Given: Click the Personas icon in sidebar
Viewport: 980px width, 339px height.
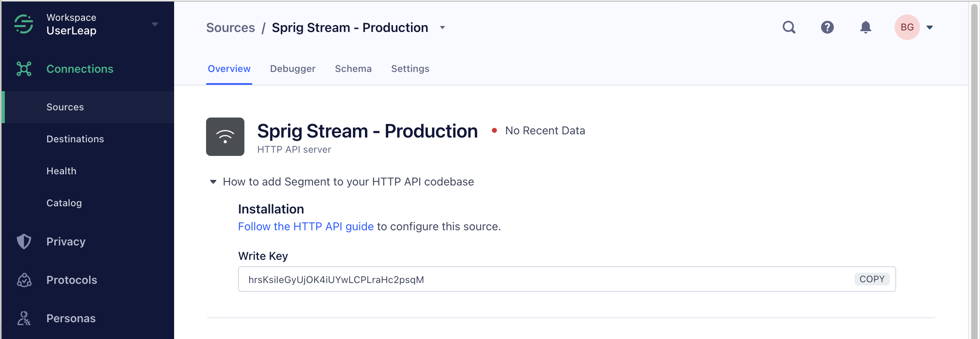Looking at the screenshot, I should [24, 318].
